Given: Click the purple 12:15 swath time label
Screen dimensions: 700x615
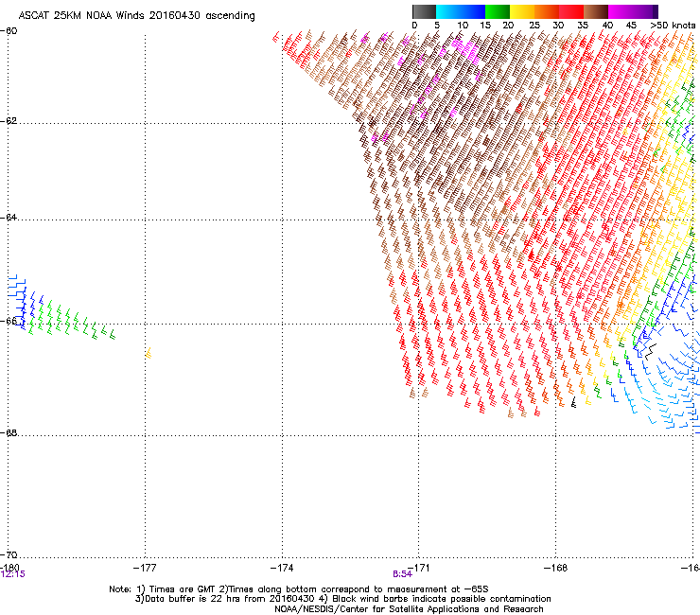Looking at the screenshot, I should pyautogui.click(x=13, y=574).
